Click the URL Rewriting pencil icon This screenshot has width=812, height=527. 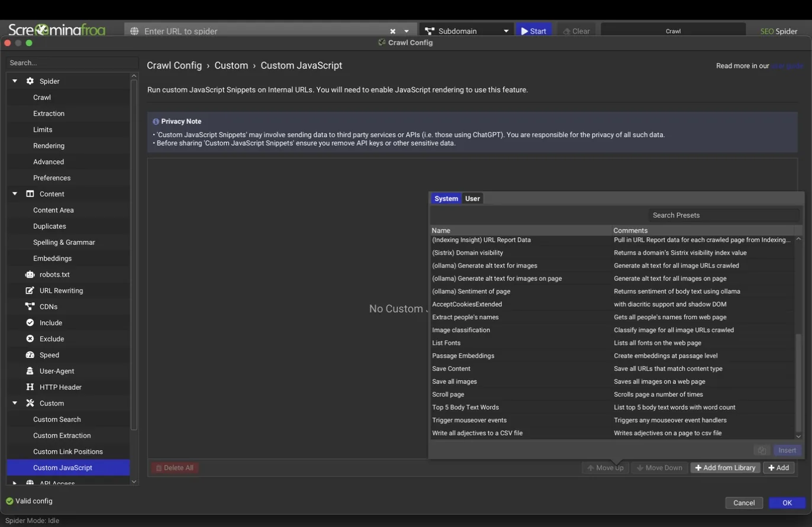click(30, 290)
